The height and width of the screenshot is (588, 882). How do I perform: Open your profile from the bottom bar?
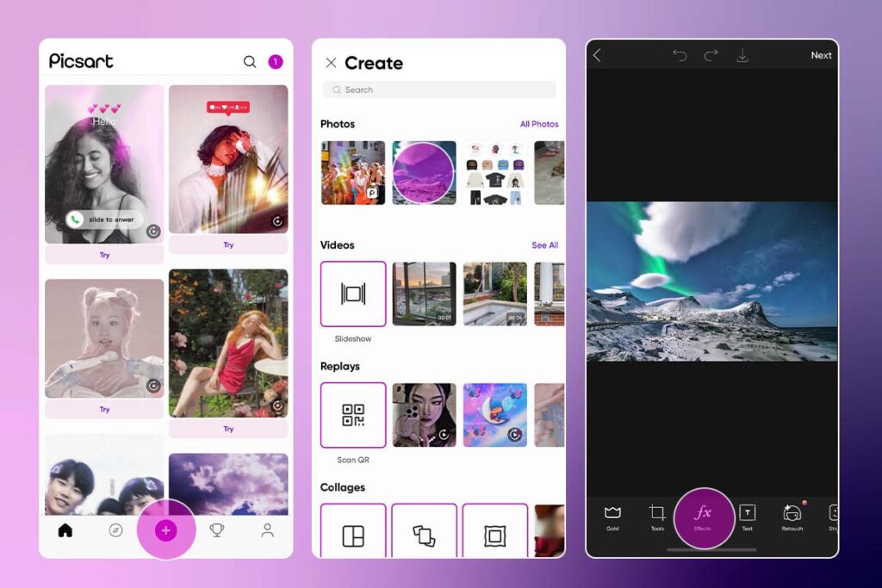(x=267, y=531)
